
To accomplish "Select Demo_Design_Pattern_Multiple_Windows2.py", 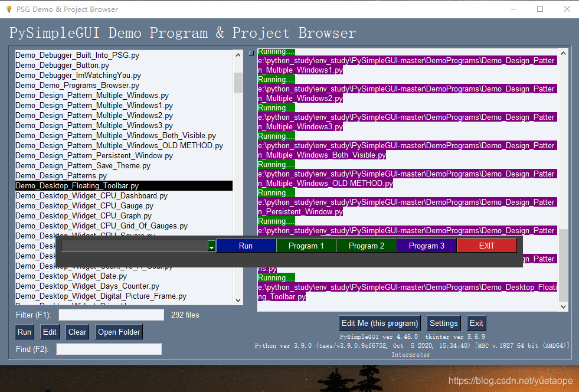I will [124, 116].
